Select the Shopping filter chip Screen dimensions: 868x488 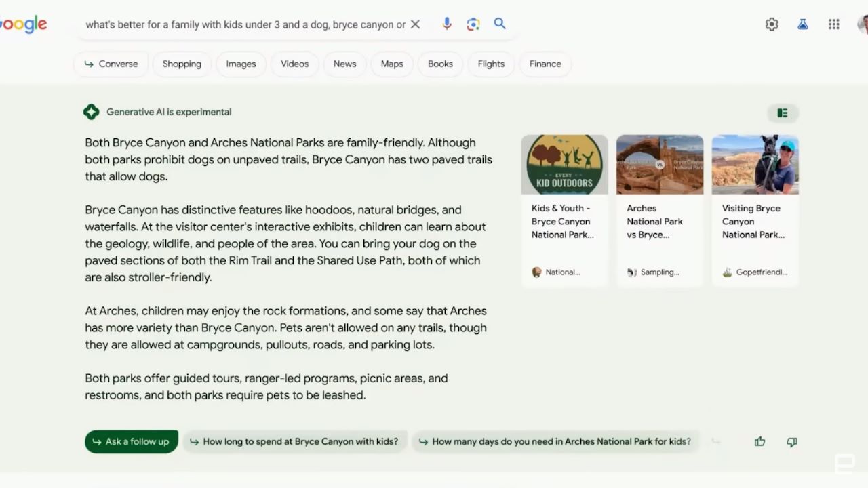tap(182, 64)
